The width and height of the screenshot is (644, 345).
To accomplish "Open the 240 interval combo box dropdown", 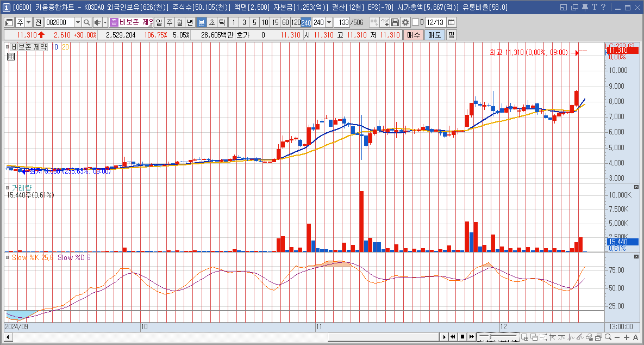I will coord(329,23).
